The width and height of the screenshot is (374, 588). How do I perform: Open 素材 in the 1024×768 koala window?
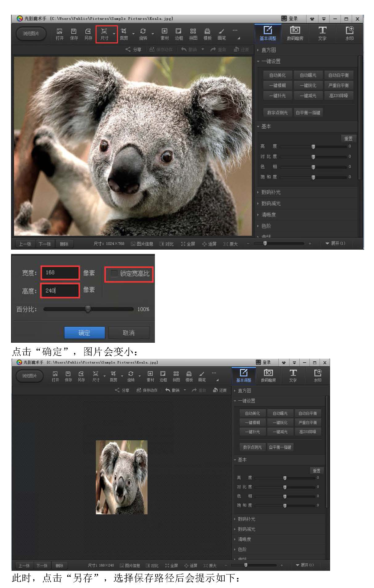(x=165, y=34)
